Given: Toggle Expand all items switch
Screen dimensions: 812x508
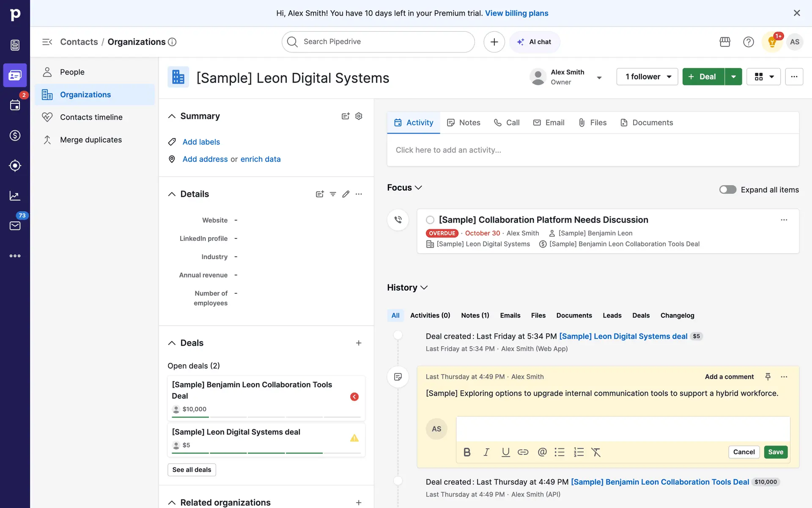Looking at the screenshot, I should (727, 190).
